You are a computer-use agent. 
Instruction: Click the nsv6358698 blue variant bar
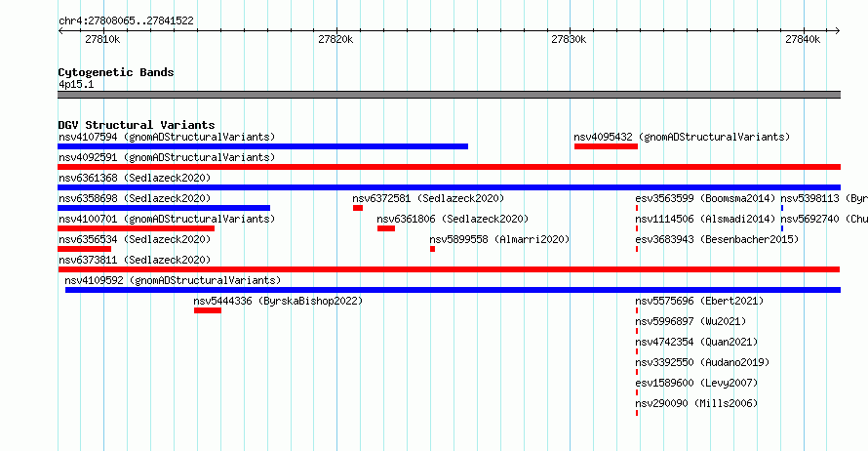[x=164, y=208]
